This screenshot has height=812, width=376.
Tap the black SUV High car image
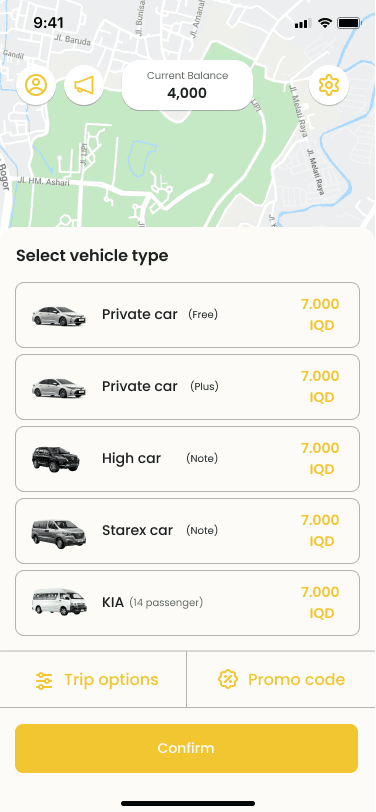click(x=56, y=459)
